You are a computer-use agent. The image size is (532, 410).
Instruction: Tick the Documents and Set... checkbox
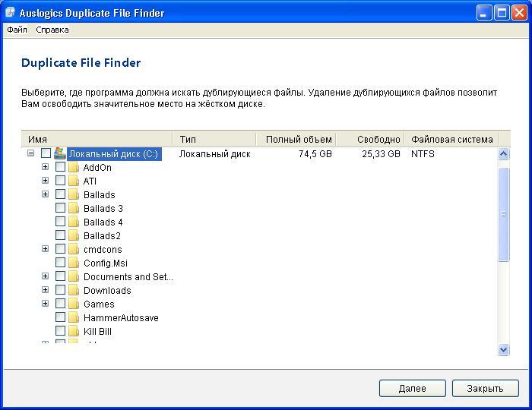60,276
